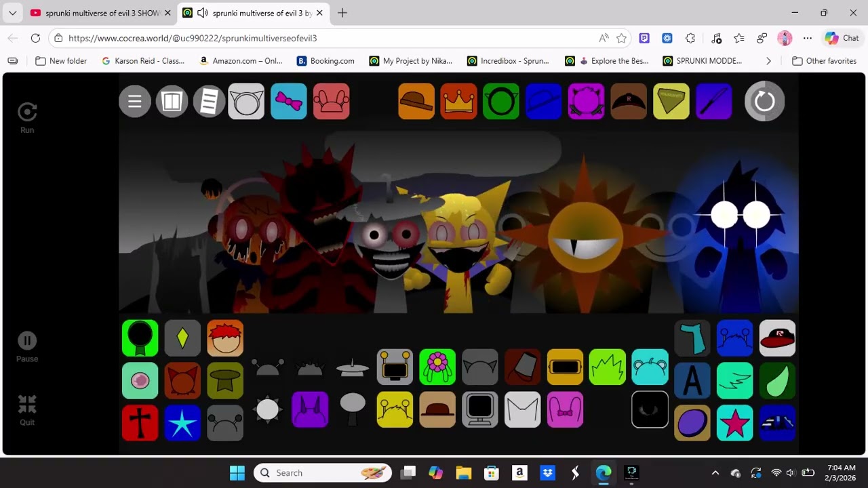Pick the gold crown icon
This screenshot has height=488, width=868.
459,102
